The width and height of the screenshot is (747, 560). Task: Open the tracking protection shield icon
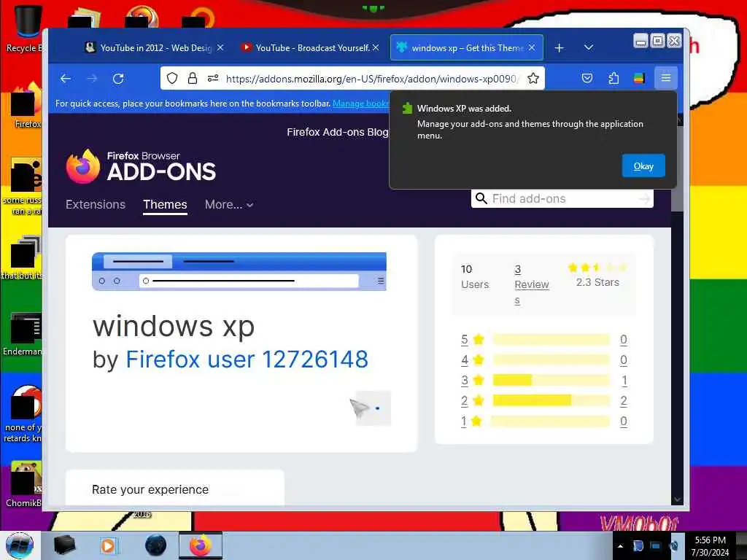click(172, 78)
